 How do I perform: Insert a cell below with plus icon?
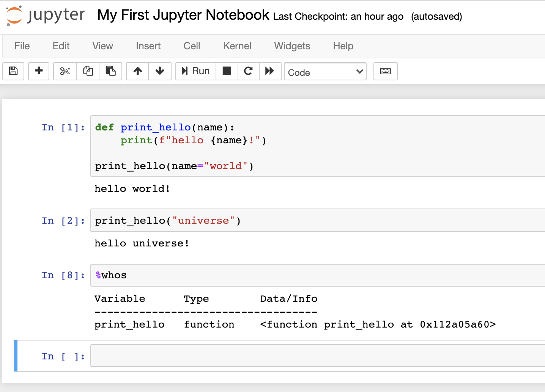pyautogui.click(x=39, y=71)
